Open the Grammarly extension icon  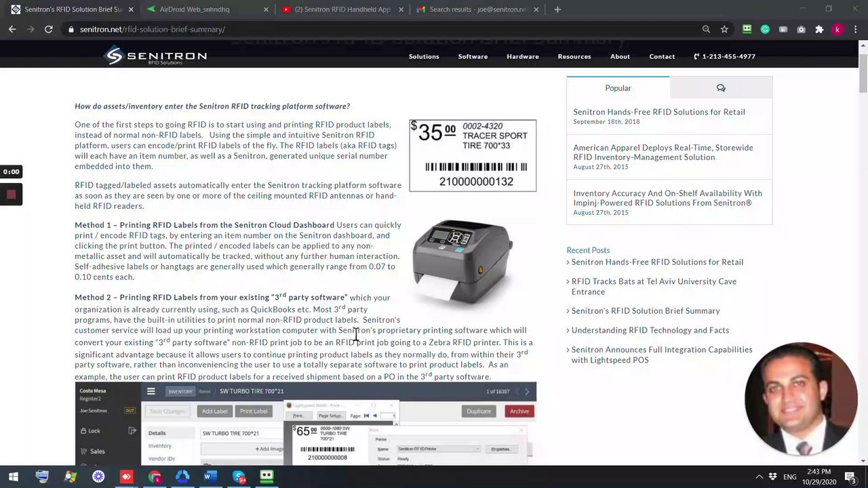click(x=765, y=29)
